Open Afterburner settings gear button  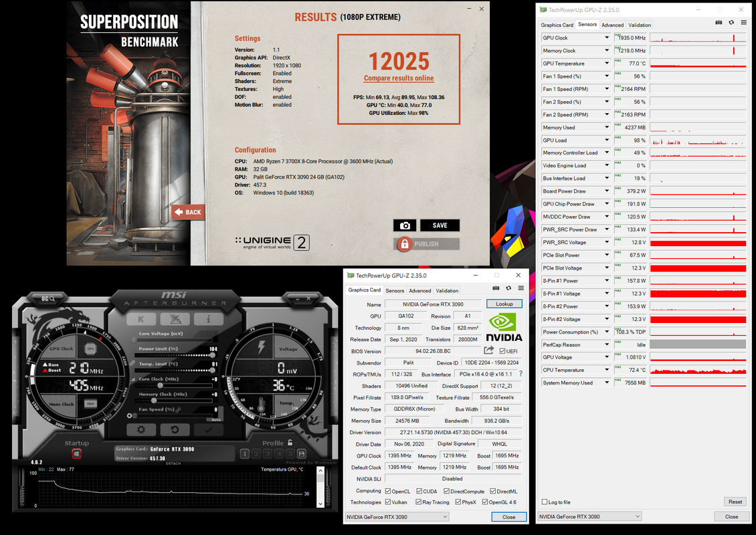pos(140,429)
